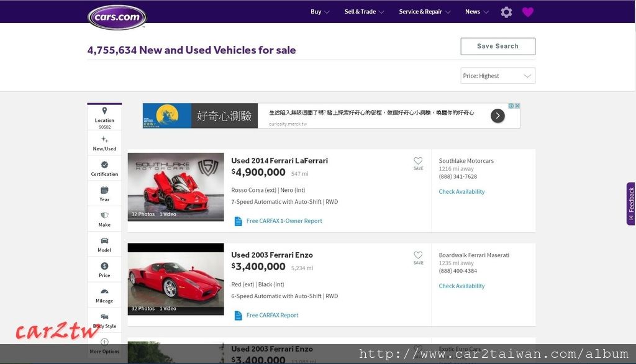The height and width of the screenshot is (364, 636).
Task: Save the 2014 Ferrari LaFerrari listing
Action: (418, 163)
